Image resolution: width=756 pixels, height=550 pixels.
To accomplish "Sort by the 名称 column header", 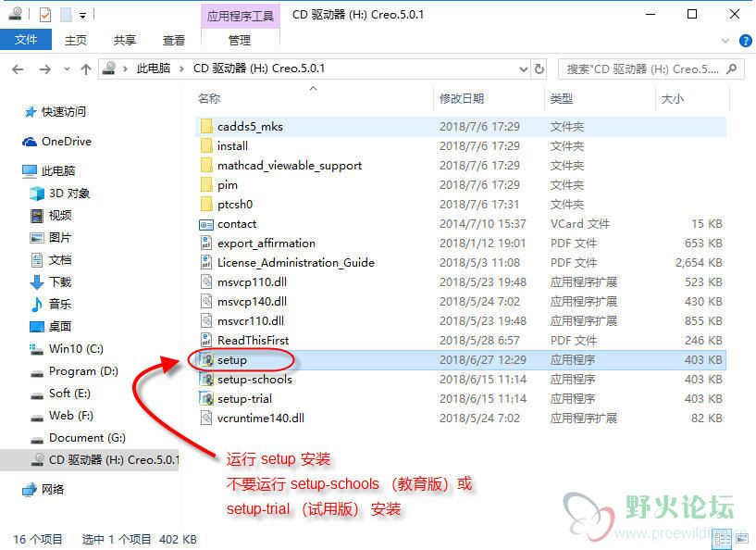I will pyautogui.click(x=209, y=98).
